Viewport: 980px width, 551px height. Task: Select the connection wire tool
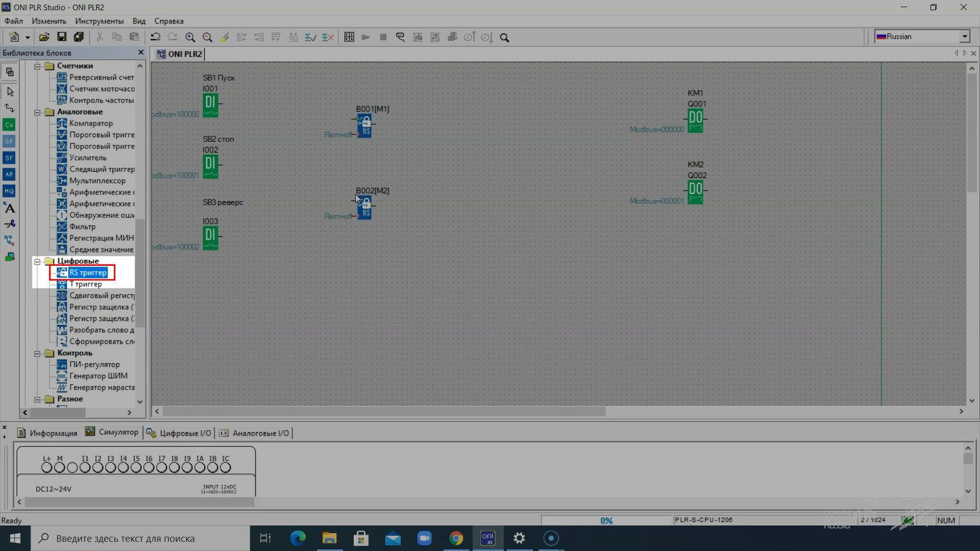pyautogui.click(x=10, y=108)
